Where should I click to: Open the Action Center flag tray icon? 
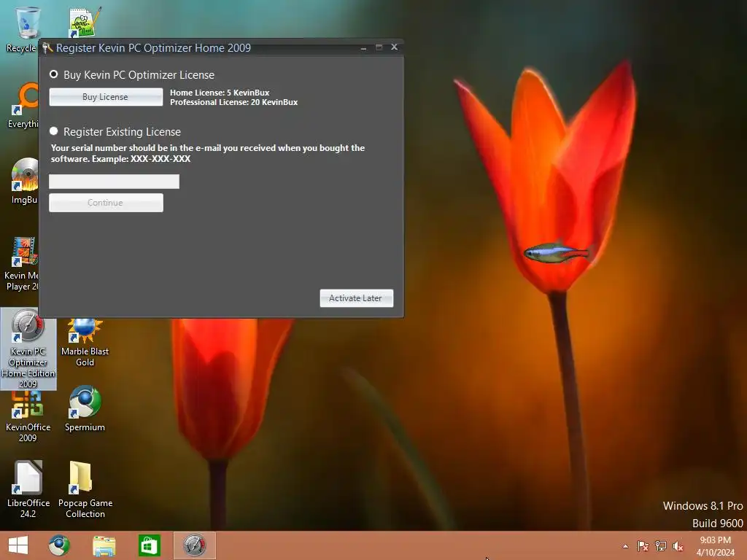point(643,546)
